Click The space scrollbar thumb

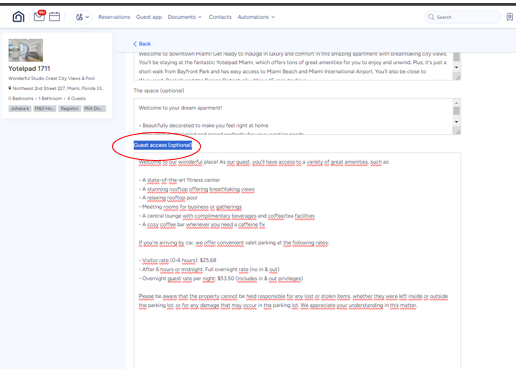tap(457, 111)
